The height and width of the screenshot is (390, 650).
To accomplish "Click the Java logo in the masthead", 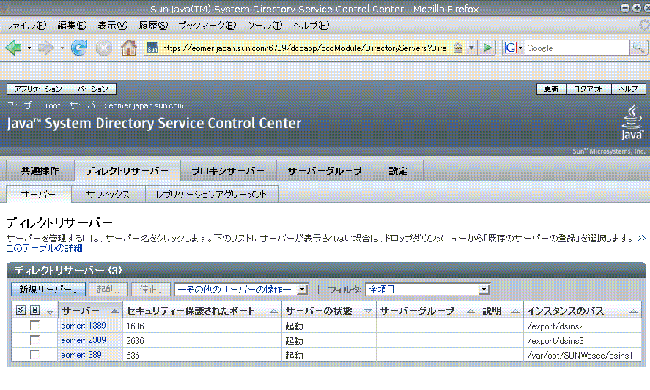I will point(632,123).
